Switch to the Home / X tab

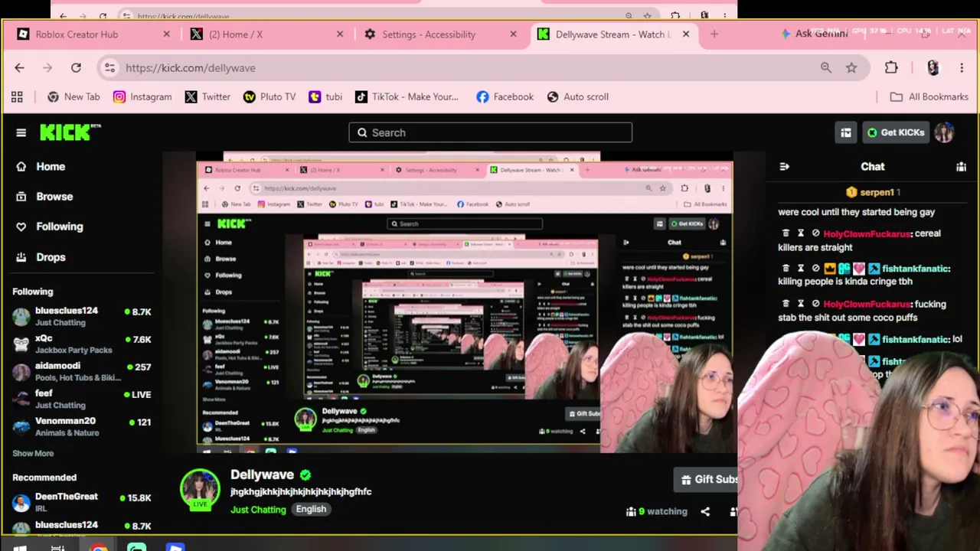coord(266,34)
